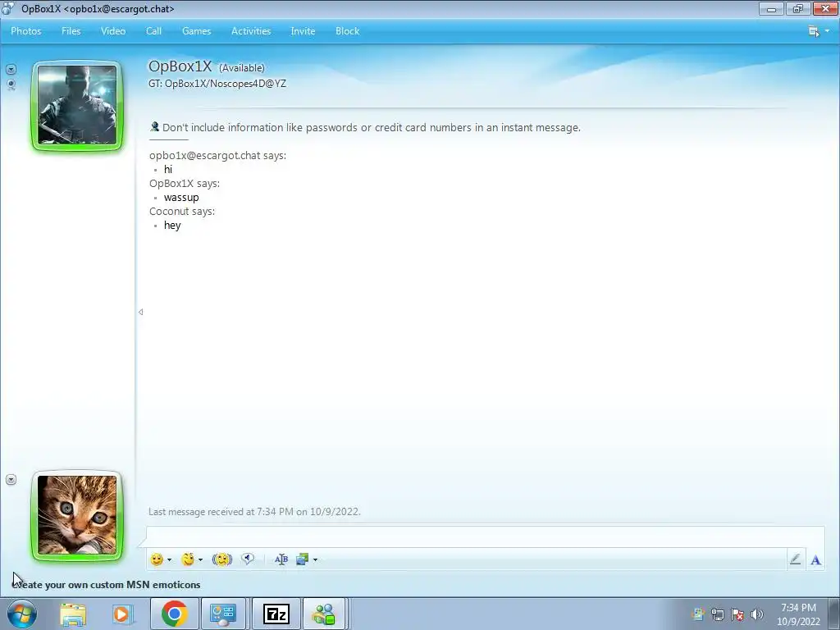Click the GT personal message text
840x630 pixels.
217,84
